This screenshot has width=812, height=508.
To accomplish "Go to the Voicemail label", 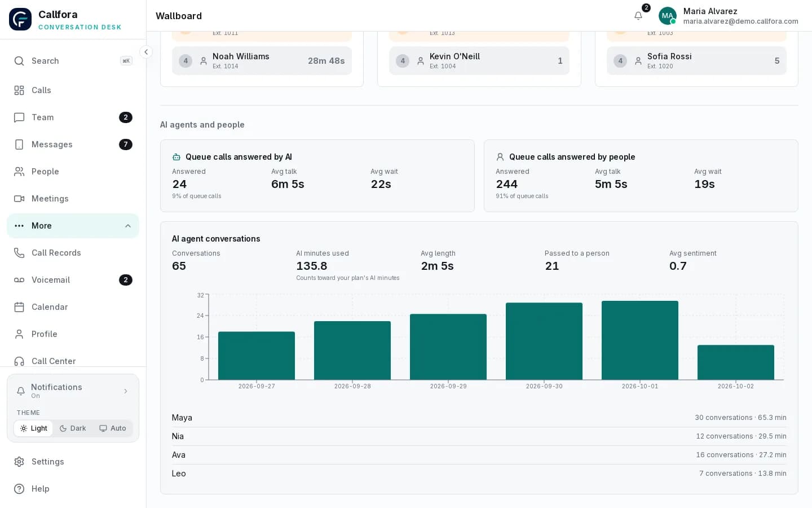I will (x=51, y=280).
